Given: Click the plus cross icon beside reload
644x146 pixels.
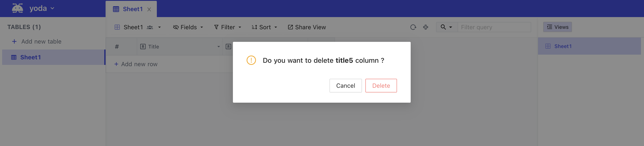Looking at the screenshot, I should click(425, 27).
